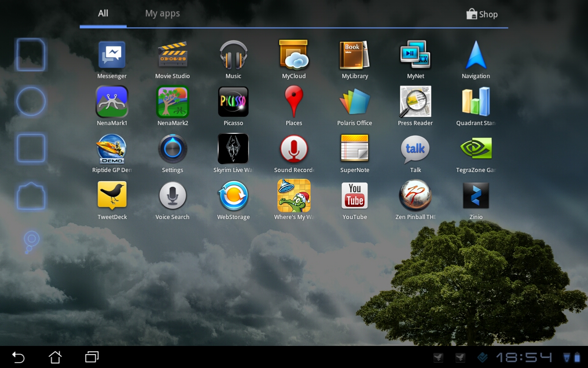Viewport: 588px width, 368px height.
Task: Tap the battery status icon
Action: pyautogui.click(x=577, y=357)
